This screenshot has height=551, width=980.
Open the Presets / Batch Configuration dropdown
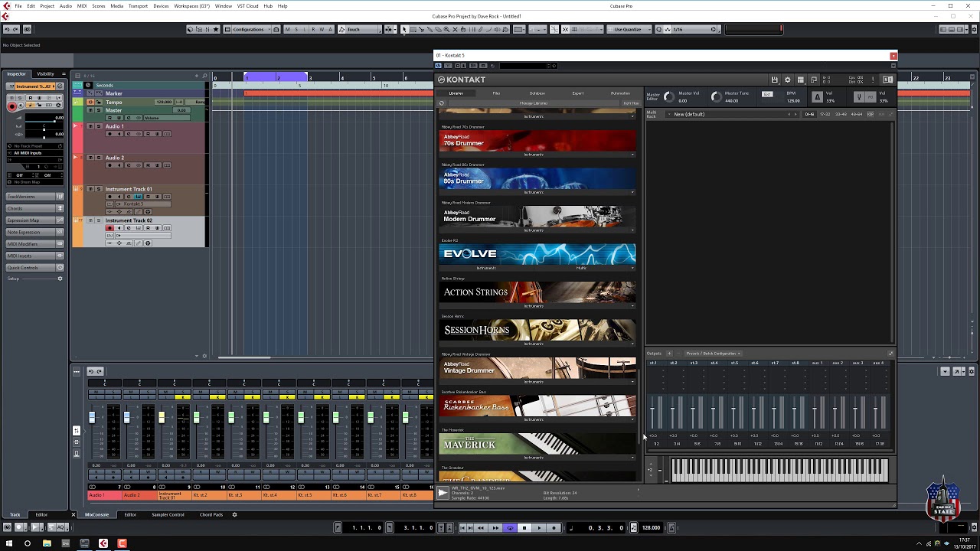(x=714, y=354)
